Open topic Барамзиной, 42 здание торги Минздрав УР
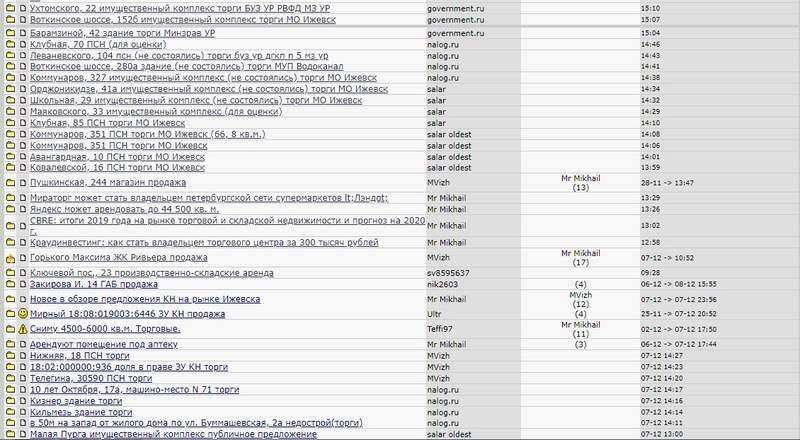The image size is (800, 440). 122,33
